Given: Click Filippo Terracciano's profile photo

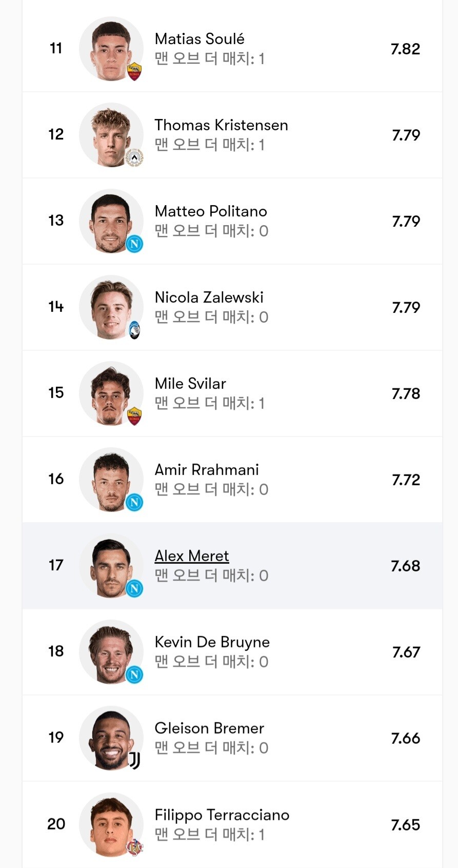Looking at the screenshot, I should tap(110, 824).
